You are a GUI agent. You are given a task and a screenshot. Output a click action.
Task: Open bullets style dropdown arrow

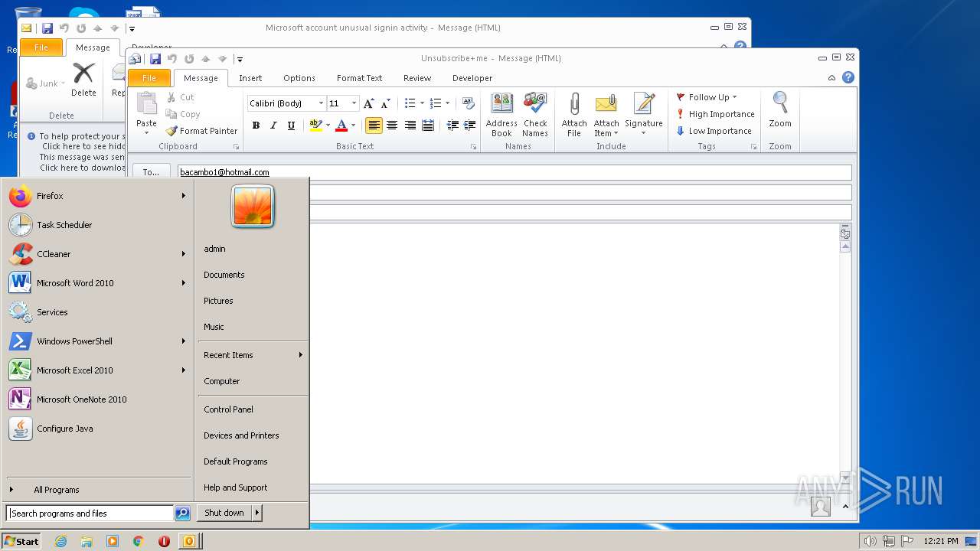[422, 103]
